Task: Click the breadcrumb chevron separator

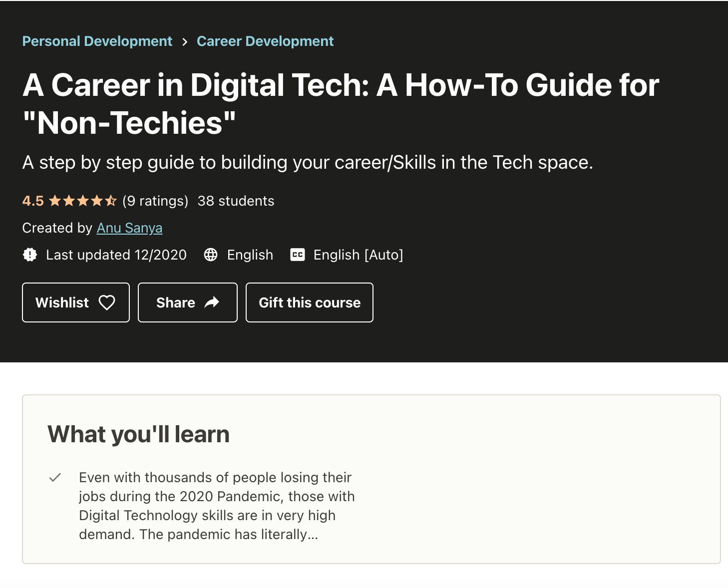Action: tap(185, 42)
